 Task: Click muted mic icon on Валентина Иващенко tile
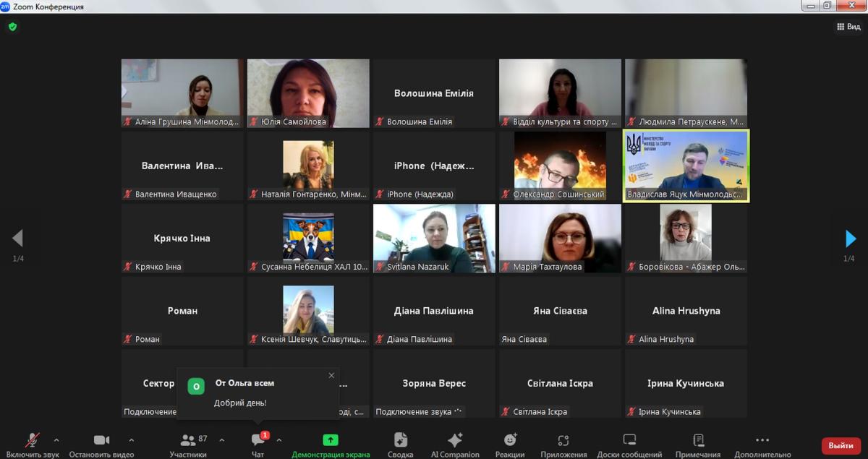[x=128, y=194]
